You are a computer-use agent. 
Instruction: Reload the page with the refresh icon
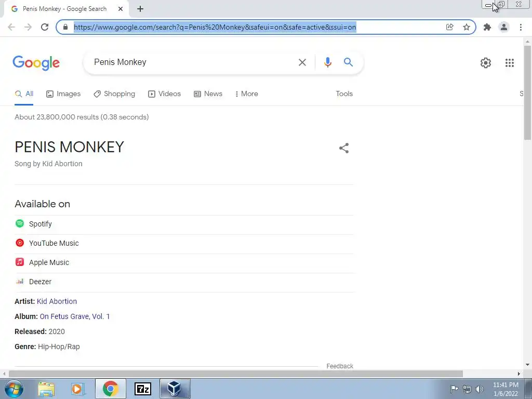[45, 27]
